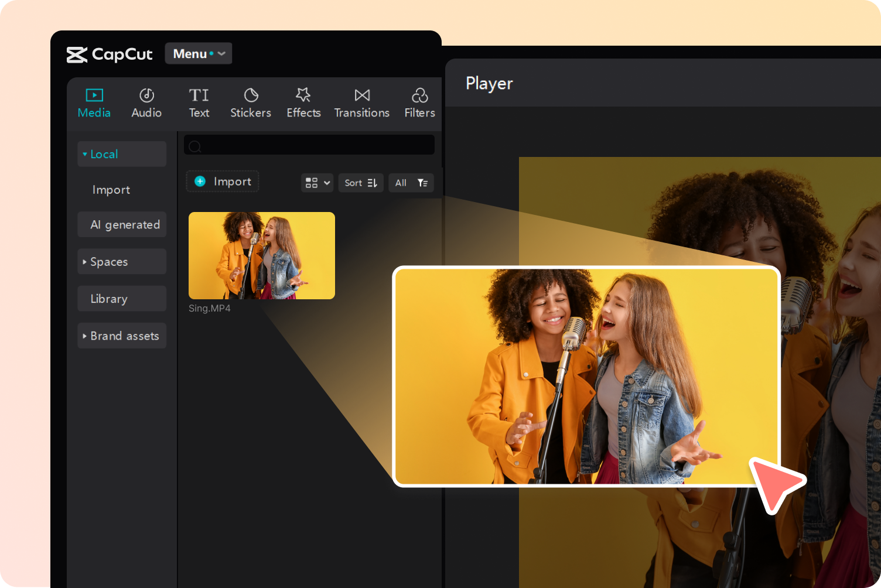Viewport: 881px width, 588px height.
Task: Open the Transitions panel
Action: (x=361, y=102)
